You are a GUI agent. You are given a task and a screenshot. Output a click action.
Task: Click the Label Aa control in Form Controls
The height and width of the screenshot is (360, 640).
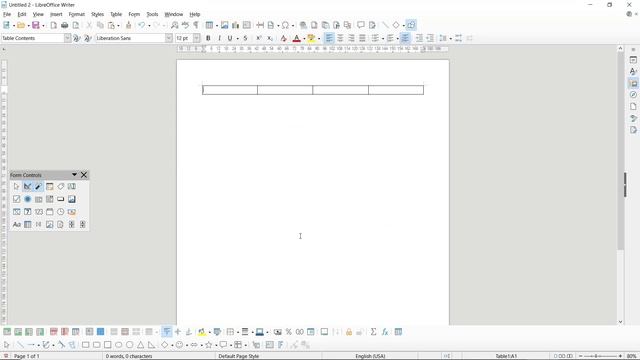tap(16, 224)
